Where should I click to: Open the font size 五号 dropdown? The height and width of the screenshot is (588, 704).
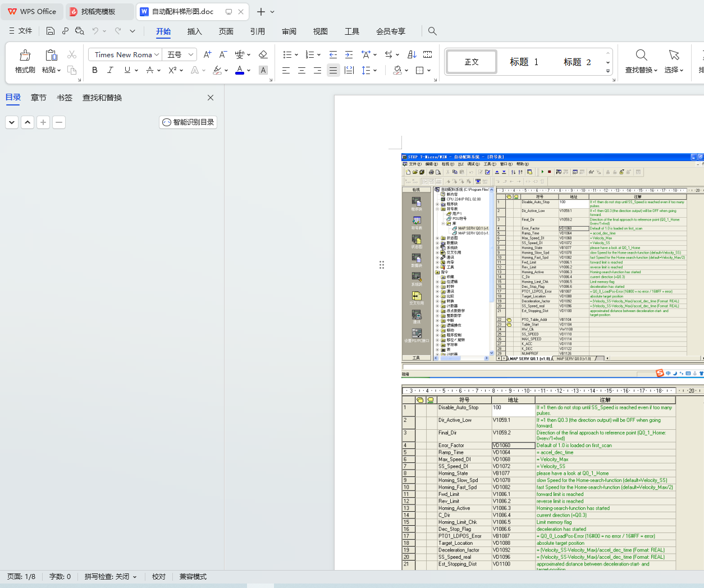point(191,54)
